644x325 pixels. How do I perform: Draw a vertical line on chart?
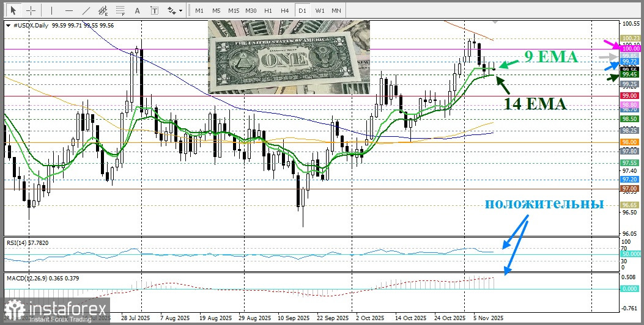[51, 10]
